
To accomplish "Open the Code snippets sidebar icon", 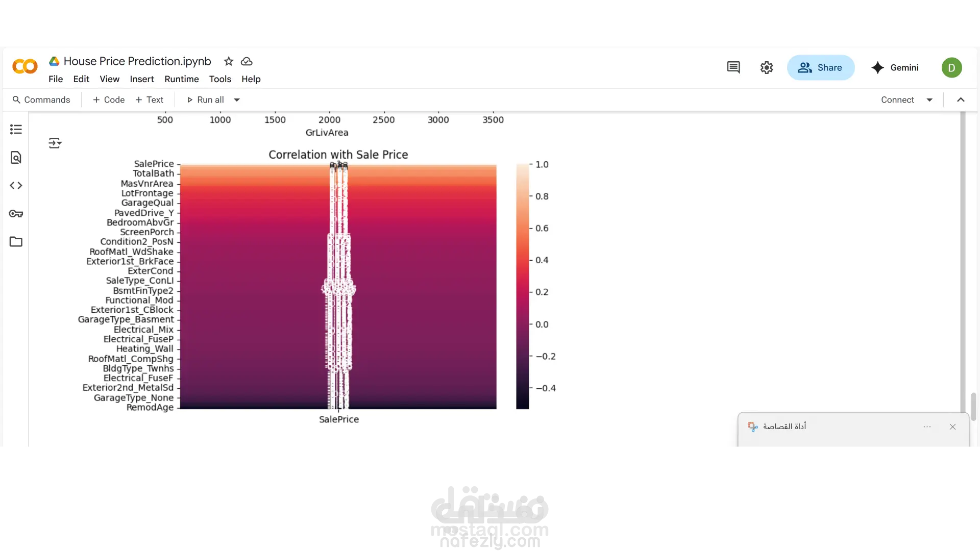I will point(16,186).
